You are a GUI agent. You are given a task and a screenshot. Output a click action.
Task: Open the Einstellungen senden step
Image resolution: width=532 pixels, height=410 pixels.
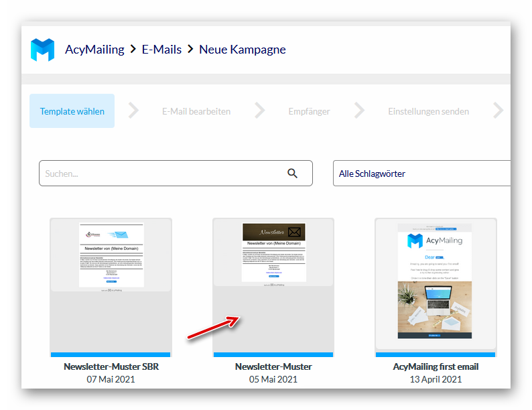coord(428,111)
